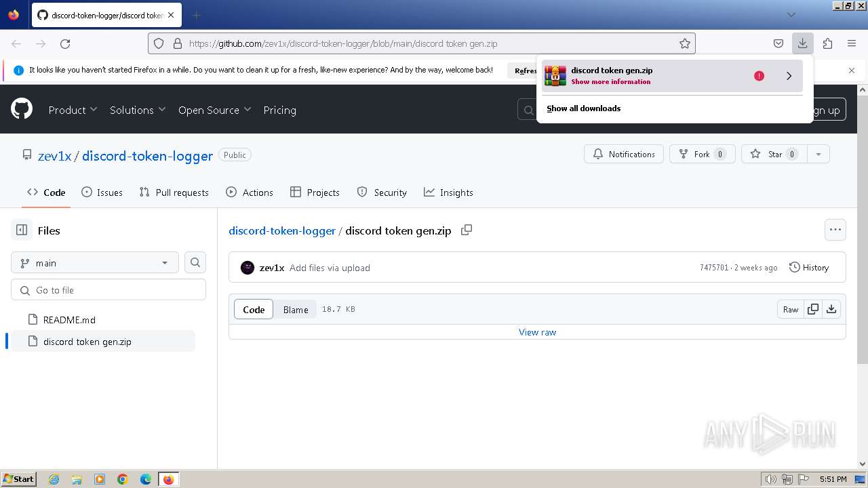Open details arrow for discord token gen.zip download
The height and width of the screenshot is (488, 868).
pos(789,76)
